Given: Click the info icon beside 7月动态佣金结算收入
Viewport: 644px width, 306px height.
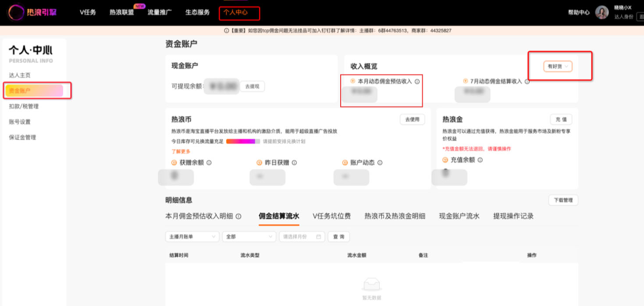Looking at the screenshot, I should [527, 81].
